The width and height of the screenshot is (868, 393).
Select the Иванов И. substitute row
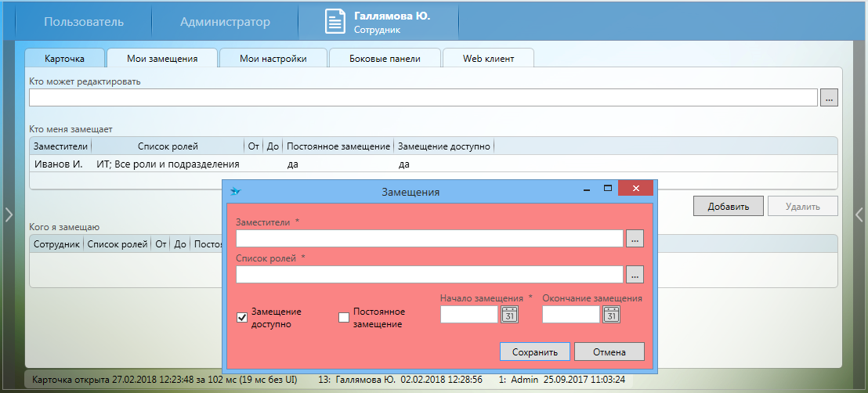[59, 164]
